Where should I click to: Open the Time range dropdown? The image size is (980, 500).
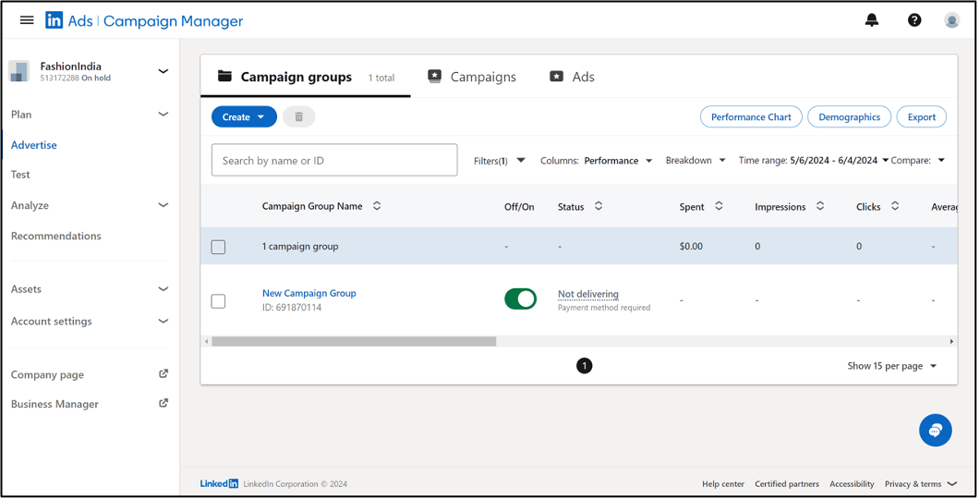tap(816, 161)
